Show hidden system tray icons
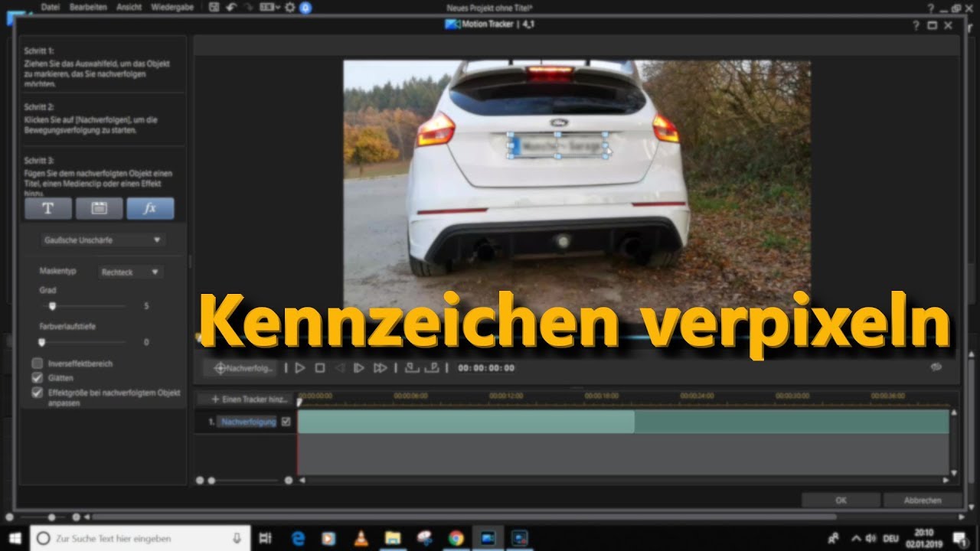The width and height of the screenshot is (980, 551). point(856,539)
